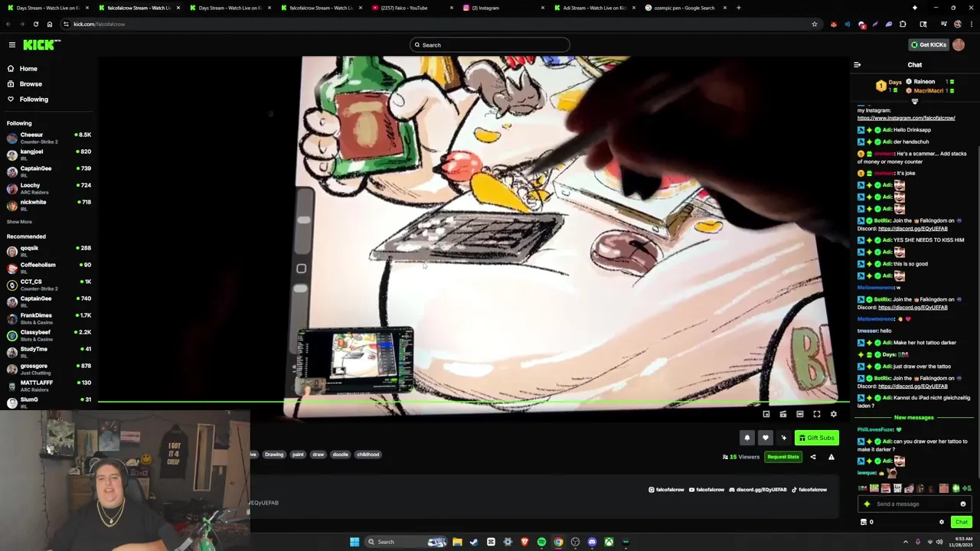
Task: Share the stream via share icon
Action: click(x=813, y=457)
